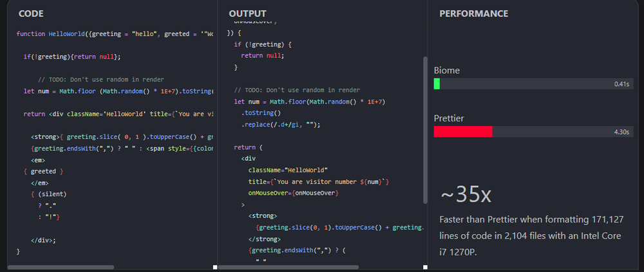Viewport: 644px width, 272px height.
Task: Click the green Biome performance bar
Action: pos(437,84)
